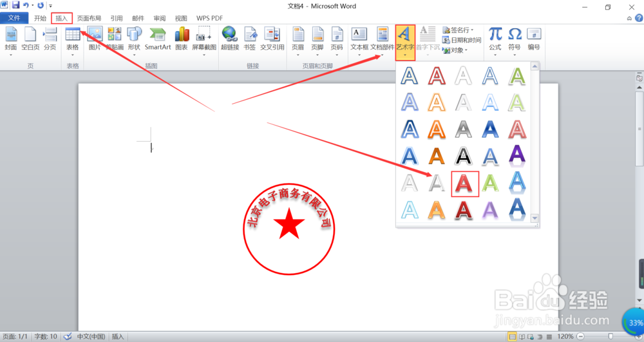Insert a page break (分页)
This screenshot has height=342, width=644.
pyautogui.click(x=50, y=40)
